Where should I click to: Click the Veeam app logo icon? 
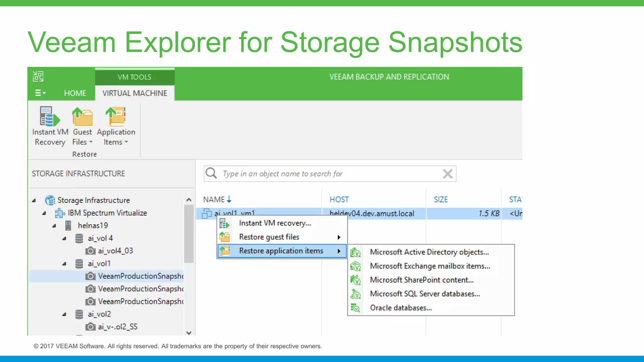pyautogui.click(x=38, y=76)
